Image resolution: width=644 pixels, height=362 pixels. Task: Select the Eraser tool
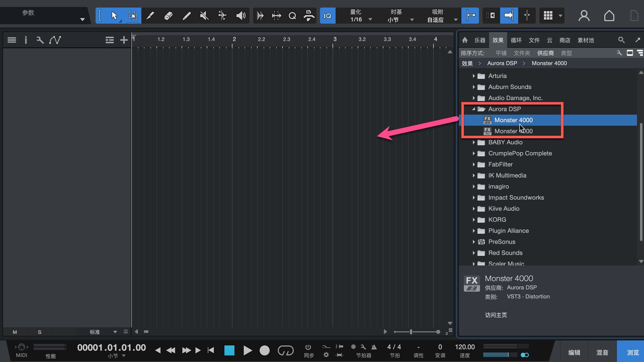point(168,16)
